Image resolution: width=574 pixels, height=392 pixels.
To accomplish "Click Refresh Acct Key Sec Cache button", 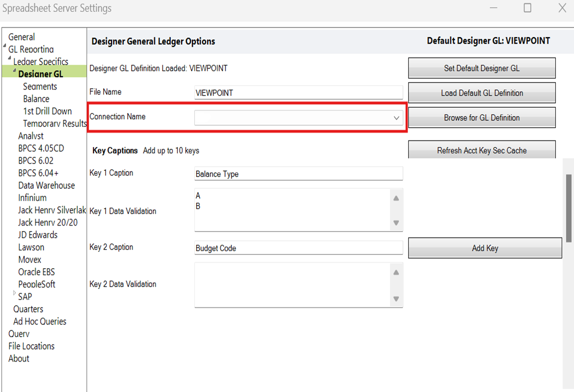I will coord(482,150).
